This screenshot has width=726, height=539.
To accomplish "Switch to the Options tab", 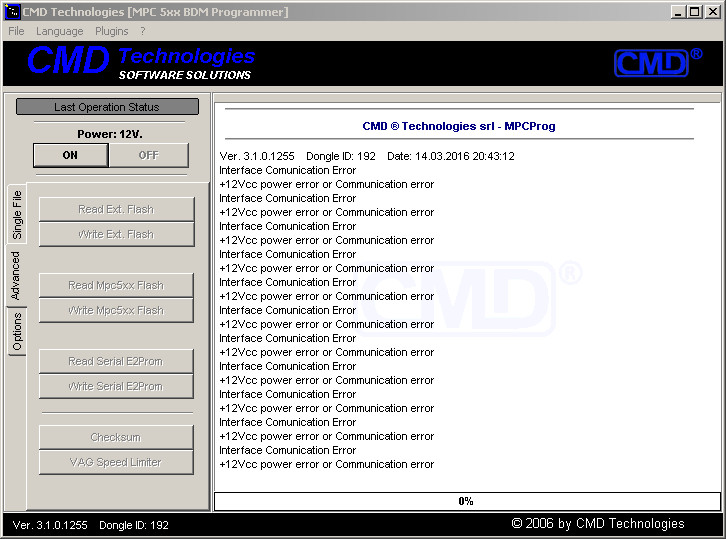I will (17, 332).
